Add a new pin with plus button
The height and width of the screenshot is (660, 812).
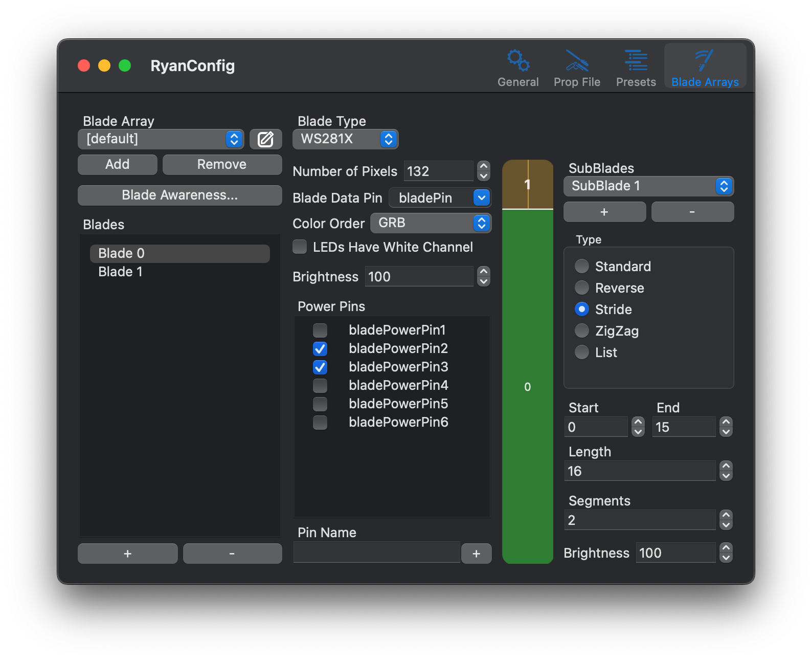[476, 554]
